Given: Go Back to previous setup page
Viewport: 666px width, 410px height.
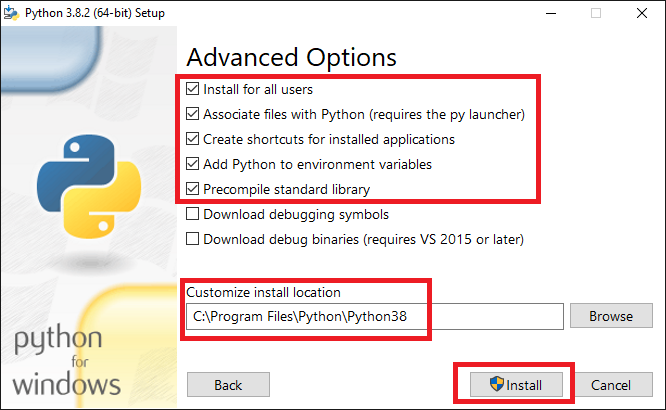Looking at the screenshot, I should tap(228, 385).
